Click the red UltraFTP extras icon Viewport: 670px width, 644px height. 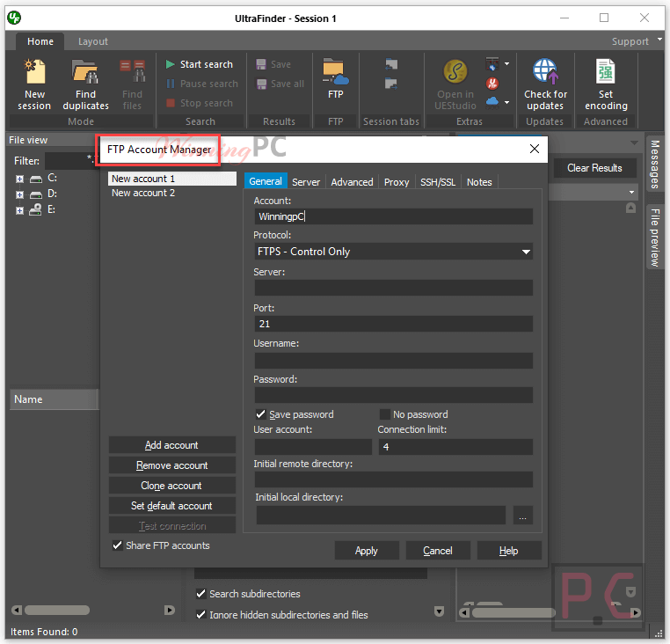tap(492, 84)
